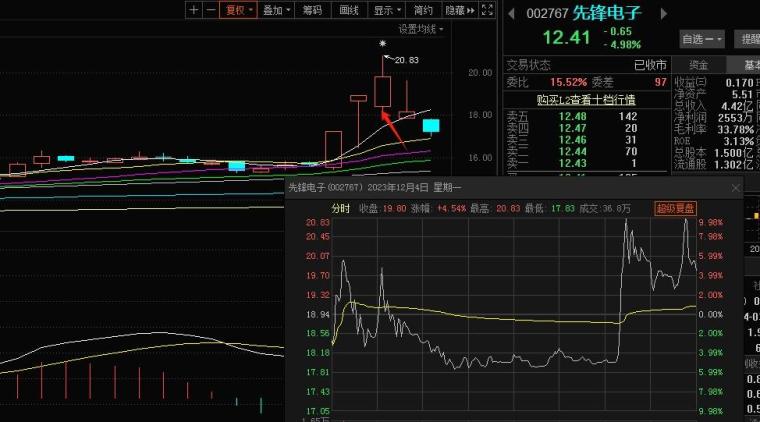
Task: Select the 分时 tab in popup
Action: click(341, 208)
